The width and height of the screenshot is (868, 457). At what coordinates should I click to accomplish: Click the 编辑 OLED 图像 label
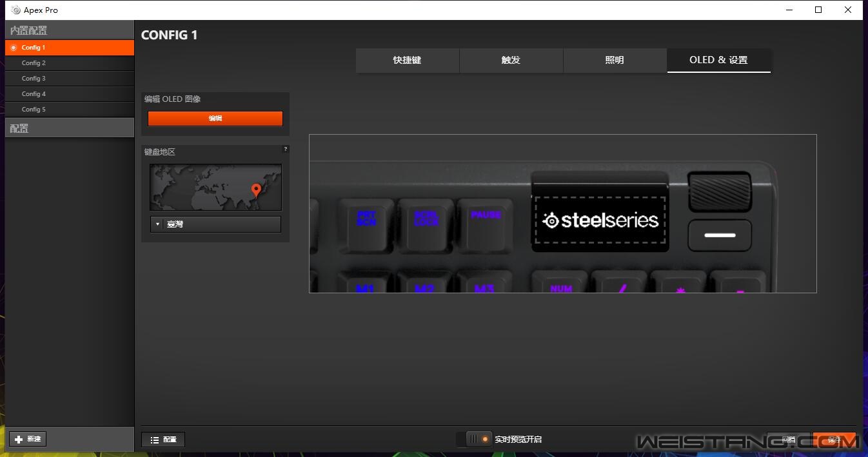pyautogui.click(x=172, y=99)
